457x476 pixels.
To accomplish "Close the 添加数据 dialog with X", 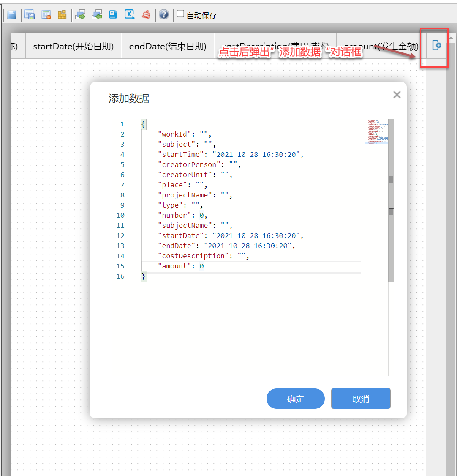I will (x=397, y=95).
